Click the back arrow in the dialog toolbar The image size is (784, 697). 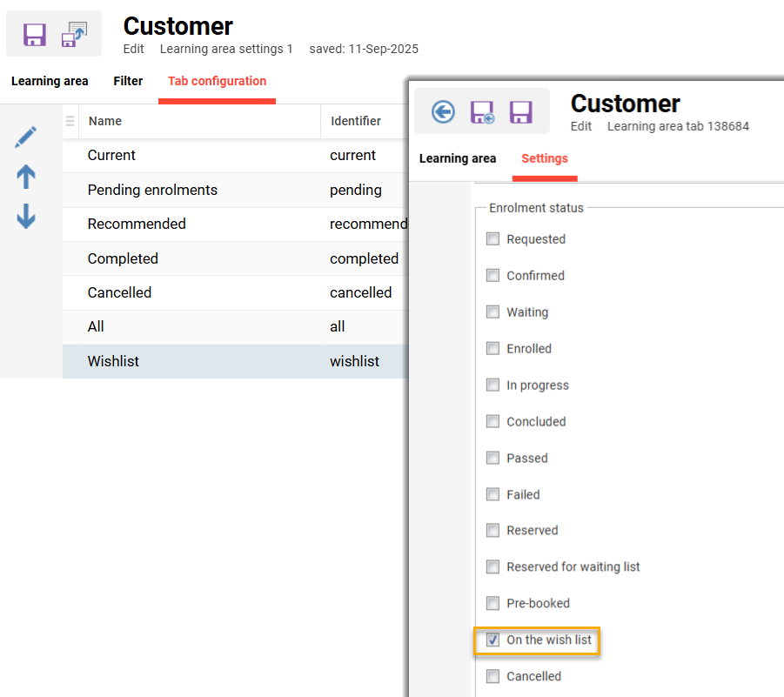[443, 111]
